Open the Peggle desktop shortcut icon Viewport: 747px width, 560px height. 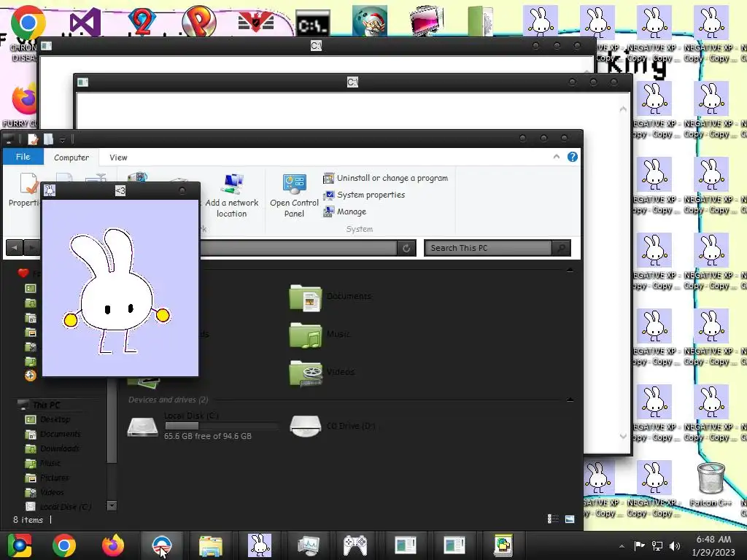[x=199, y=21]
